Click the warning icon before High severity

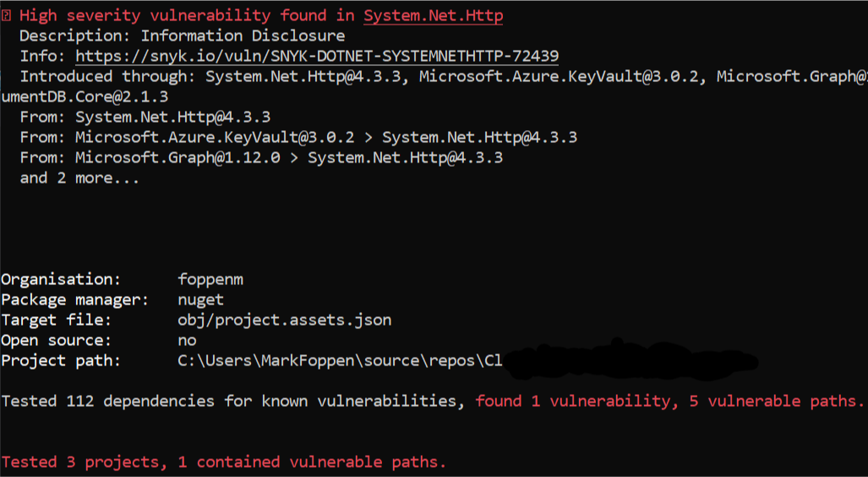pos(6,15)
